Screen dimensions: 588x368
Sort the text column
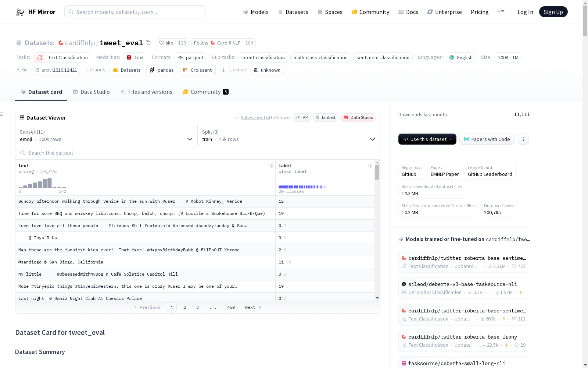[x=271, y=166]
